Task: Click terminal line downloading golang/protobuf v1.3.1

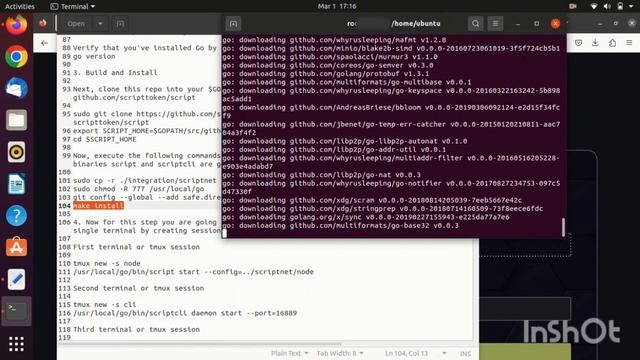Action: (326, 73)
